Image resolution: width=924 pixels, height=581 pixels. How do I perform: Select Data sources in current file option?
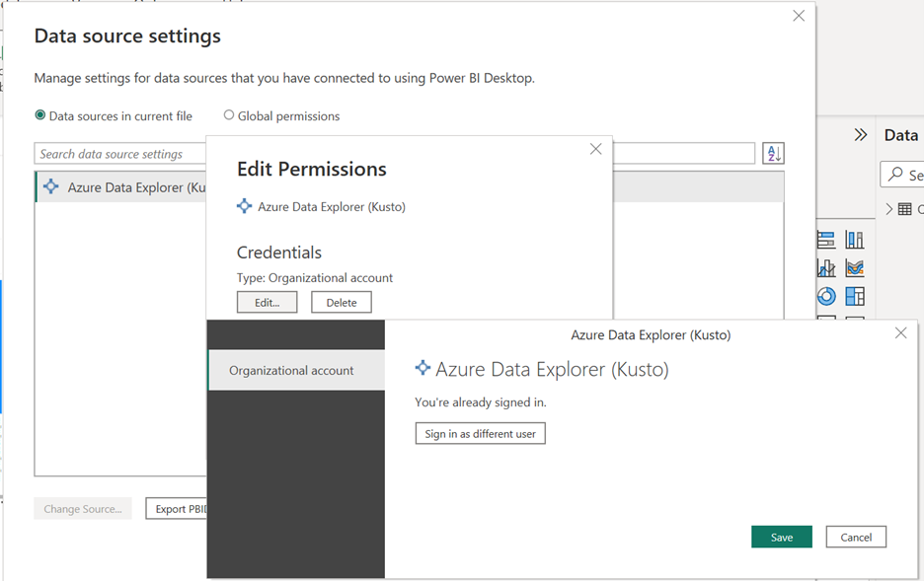pyautogui.click(x=40, y=114)
